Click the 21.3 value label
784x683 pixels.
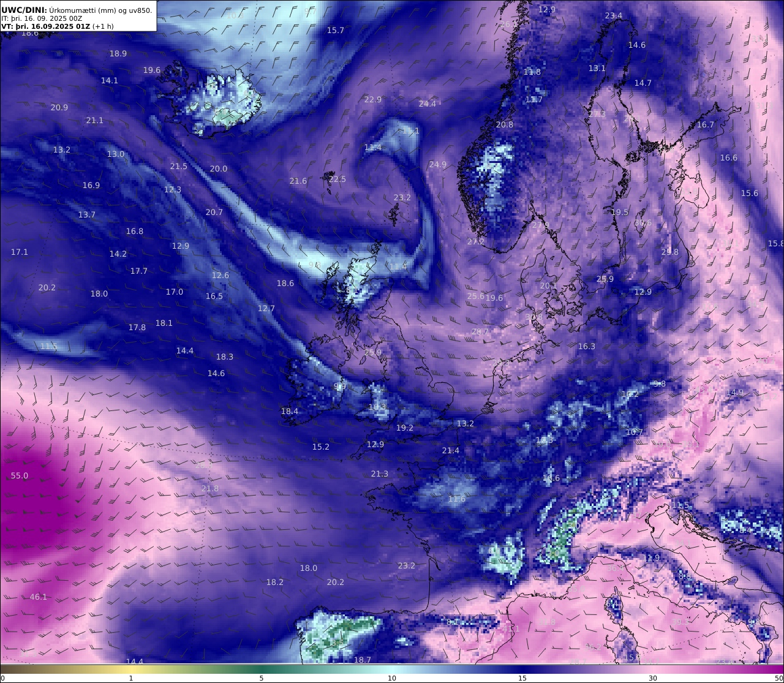click(x=380, y=474)
